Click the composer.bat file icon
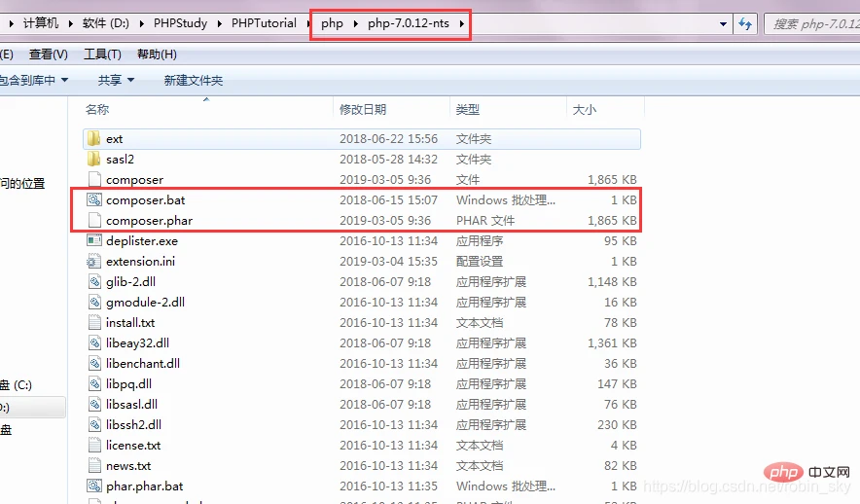 (93, 200)
